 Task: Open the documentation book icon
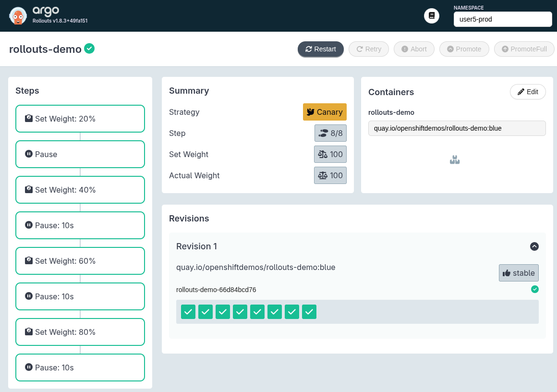point(432,16)
